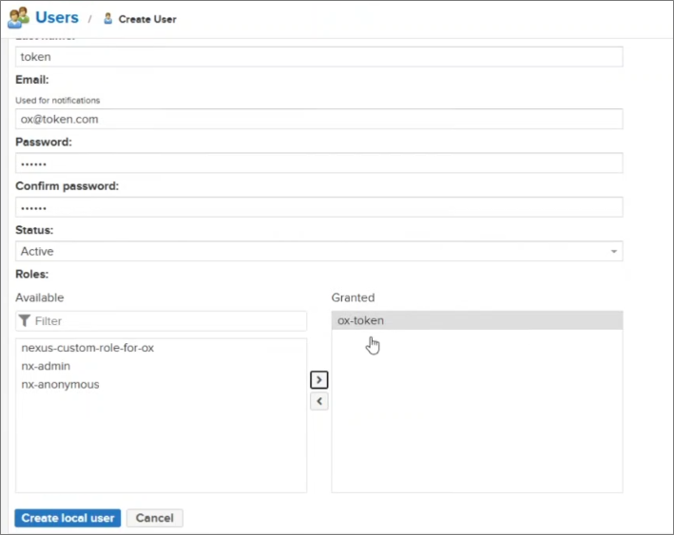Click the funnel icon in roles filter
Image resolution: width=674 pixels, height=535 pixels.
(25, 321)
